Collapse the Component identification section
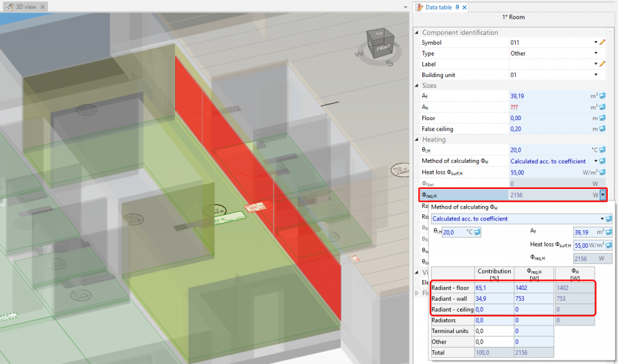The image size is (618, 364). [417, 32]
